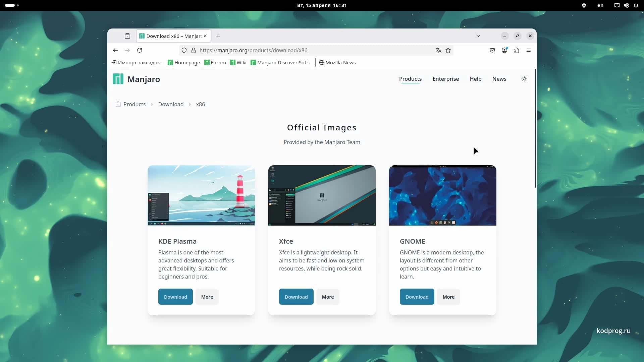This screenshot has width=644, height=362.
Task: Click the Xfce card heading
Action: pos(286,241)
